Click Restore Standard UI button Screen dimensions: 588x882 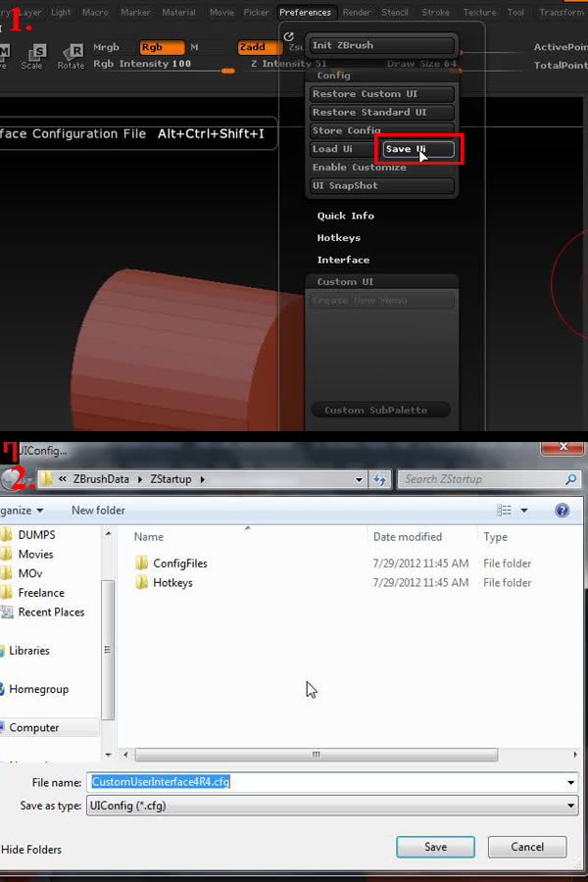click(382, 112)
